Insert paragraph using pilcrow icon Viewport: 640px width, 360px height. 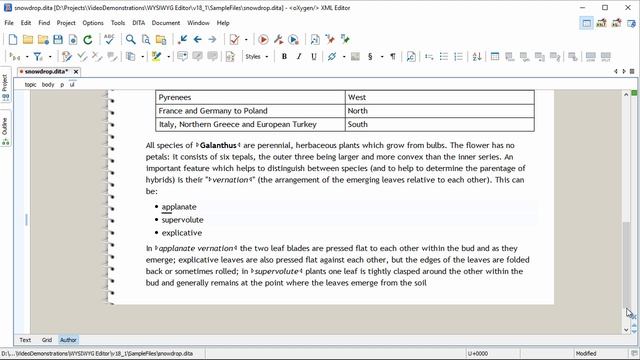click(393, 57)
